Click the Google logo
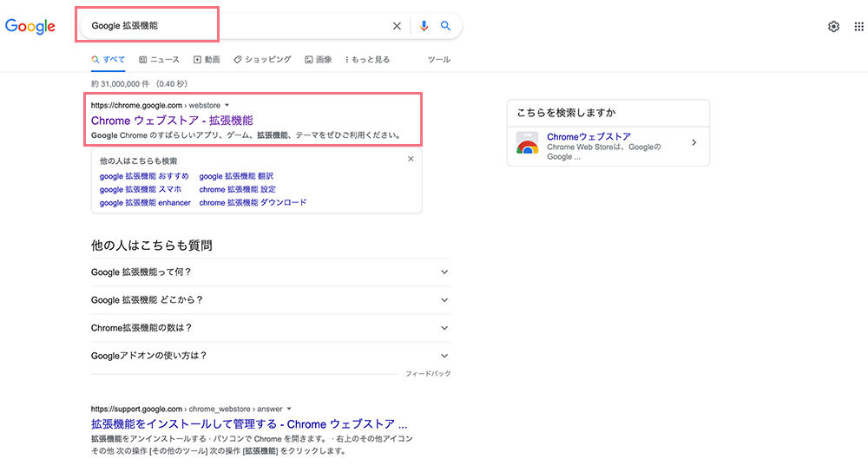 pos(30,26)
